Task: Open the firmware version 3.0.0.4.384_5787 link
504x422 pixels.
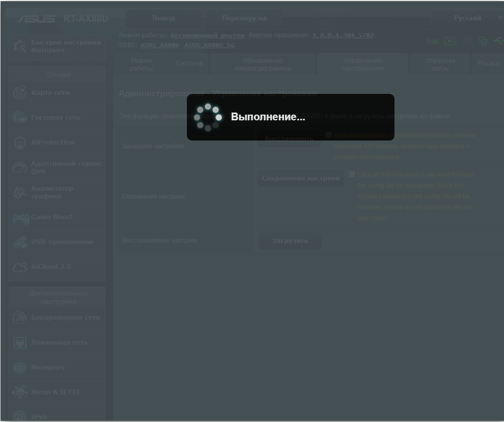Action: (x=343, y=35)
